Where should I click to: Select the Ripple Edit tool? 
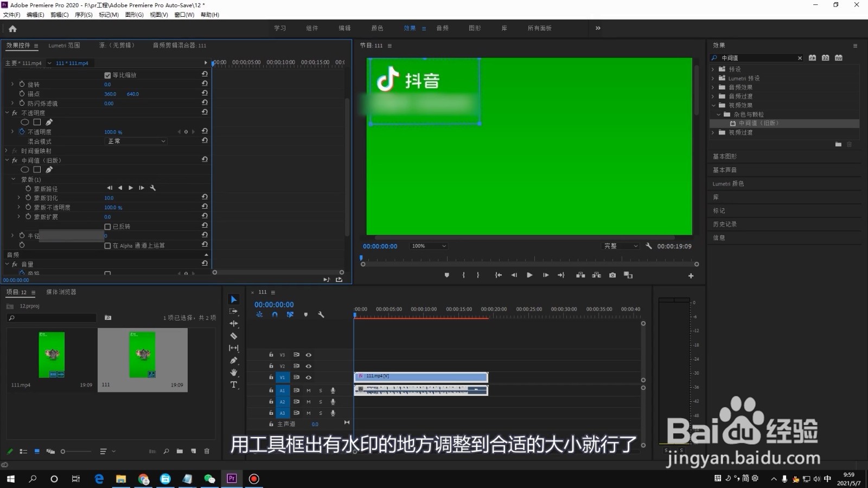coord(234,324)
